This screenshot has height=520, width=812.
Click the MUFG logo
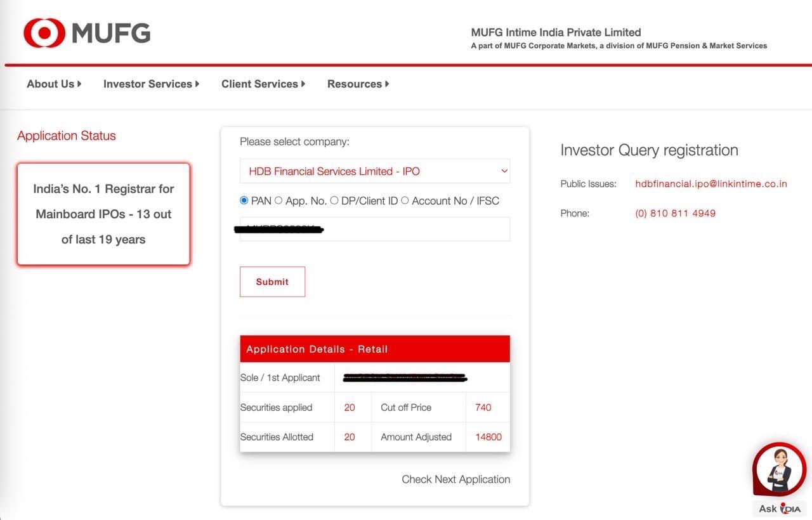click(86, 32)
